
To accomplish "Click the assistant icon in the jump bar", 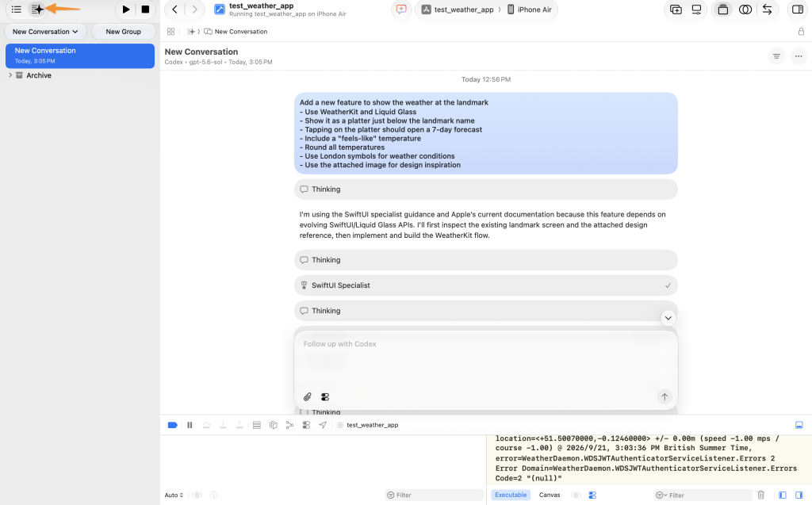I will tap(191, 32).
